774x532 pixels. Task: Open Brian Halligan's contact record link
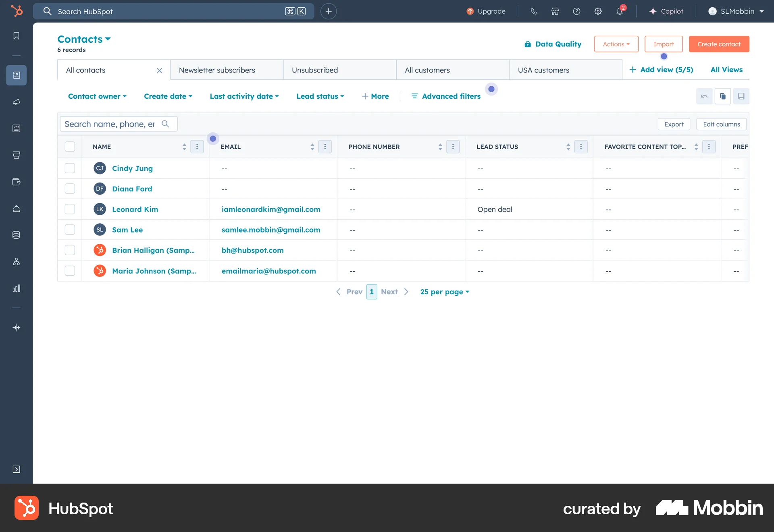coord(153,250)
